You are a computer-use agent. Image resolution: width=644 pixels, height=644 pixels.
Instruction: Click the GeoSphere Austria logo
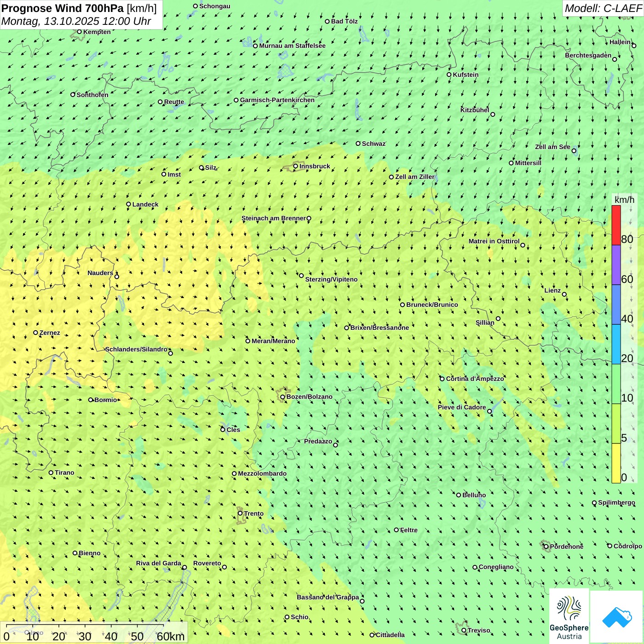click(569, 616)
